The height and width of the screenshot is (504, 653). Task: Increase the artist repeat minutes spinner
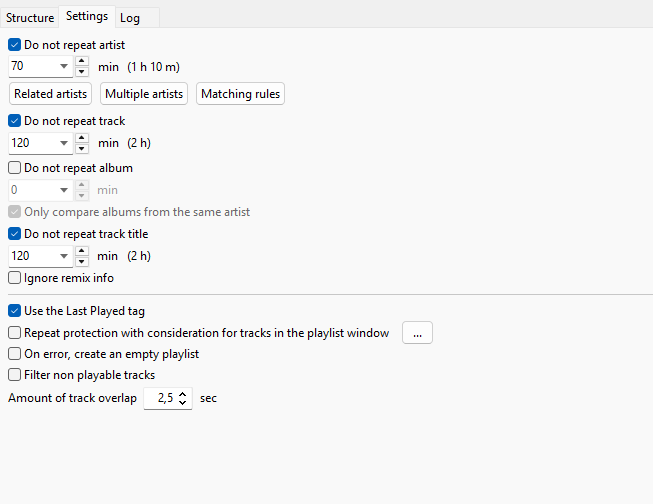pyautogui.click(x=82, y=61)
